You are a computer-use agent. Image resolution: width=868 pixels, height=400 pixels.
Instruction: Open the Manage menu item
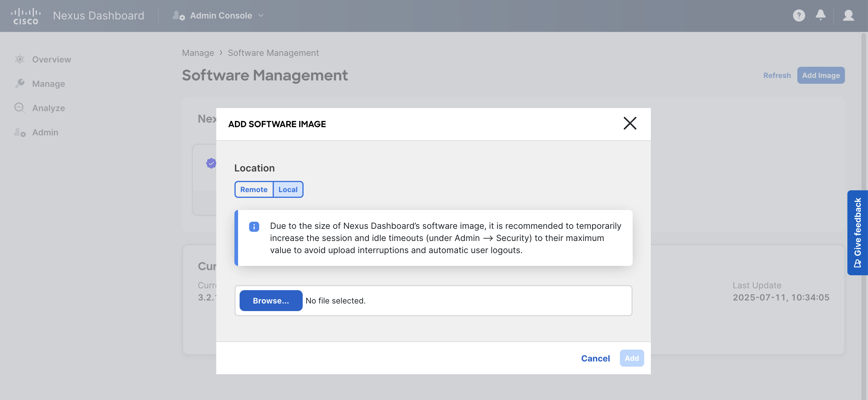40,84
